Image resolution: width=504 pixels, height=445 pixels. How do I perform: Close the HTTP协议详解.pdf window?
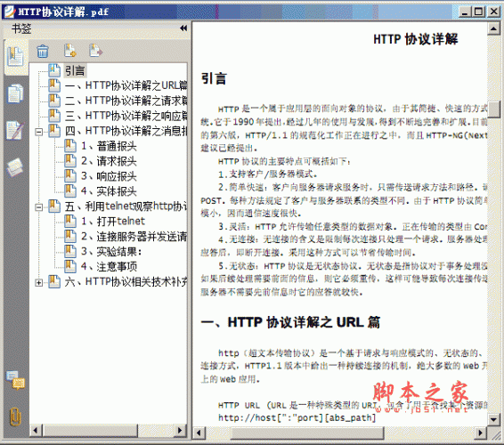pyautogui.click(x=493, y=12)
